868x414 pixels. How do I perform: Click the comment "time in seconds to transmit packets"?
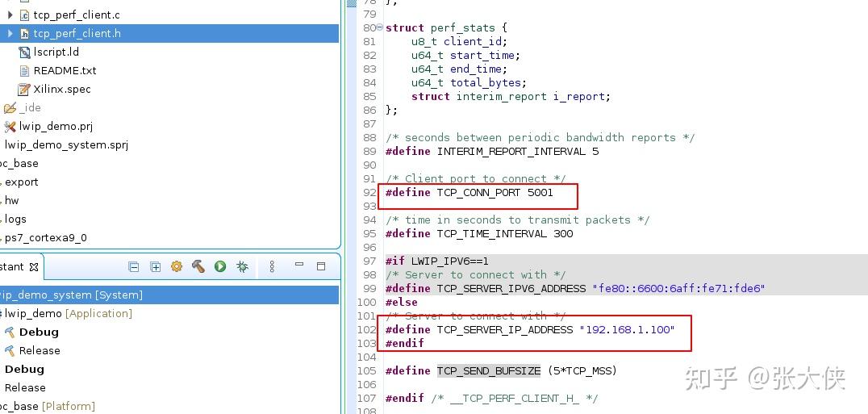point(518,220)
